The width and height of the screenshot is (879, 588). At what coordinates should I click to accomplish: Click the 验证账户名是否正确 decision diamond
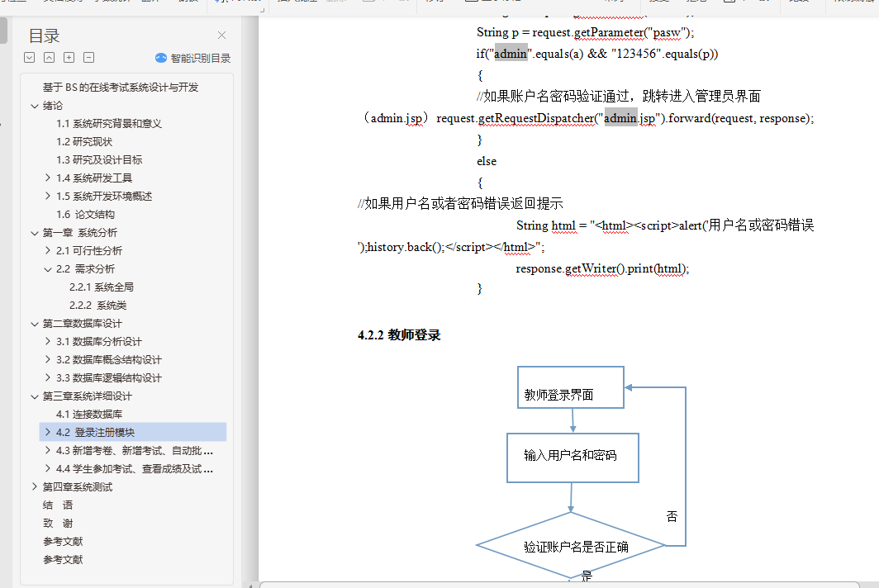click(571, 545)
